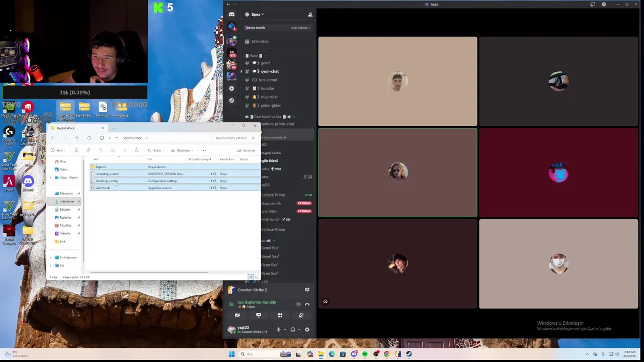Select the top-left participant video tile
Viewport: 644px width, 362px height.
pos(397,81)
